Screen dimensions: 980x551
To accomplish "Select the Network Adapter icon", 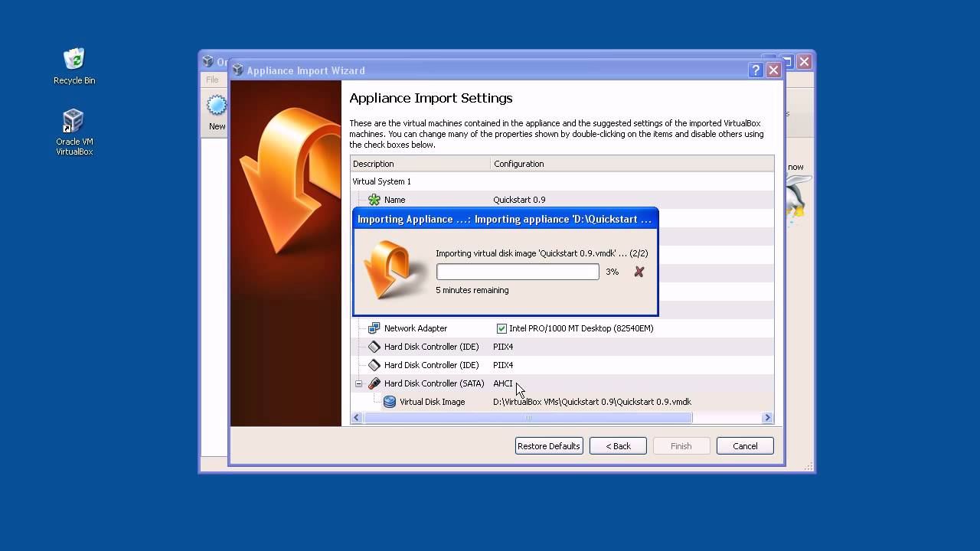I will click(374, 328).
